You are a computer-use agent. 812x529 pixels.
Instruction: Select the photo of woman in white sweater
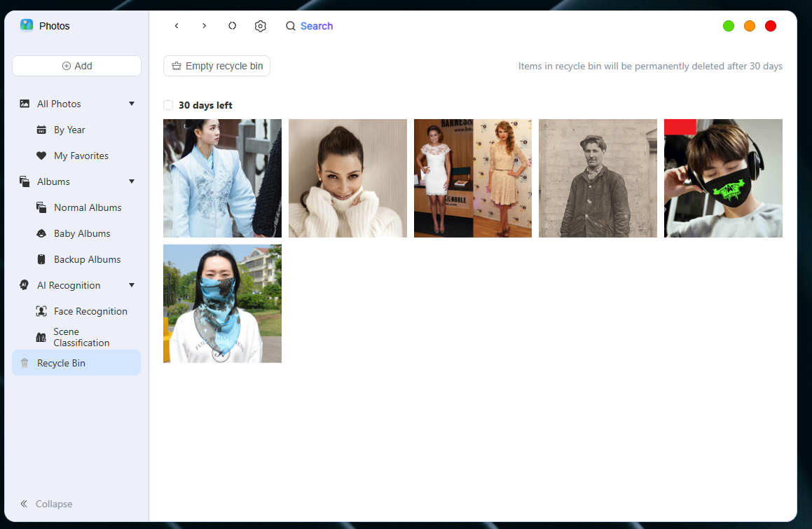347,178
